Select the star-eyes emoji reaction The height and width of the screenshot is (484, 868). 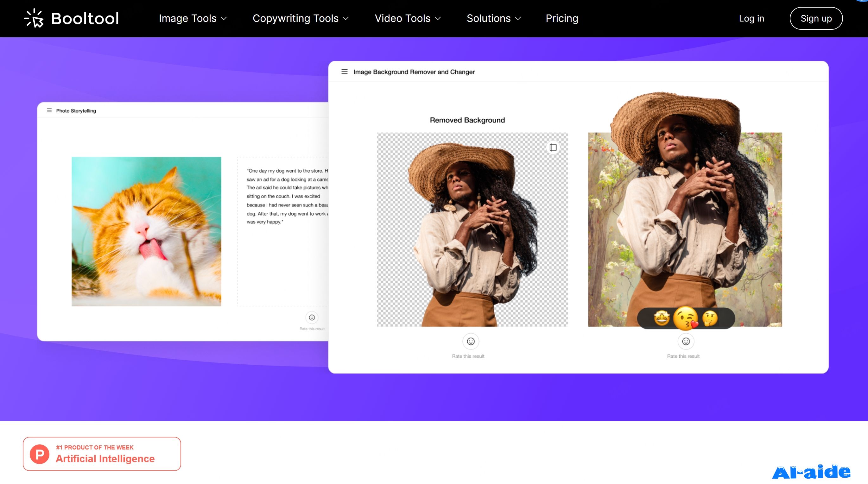click(662, 318)
